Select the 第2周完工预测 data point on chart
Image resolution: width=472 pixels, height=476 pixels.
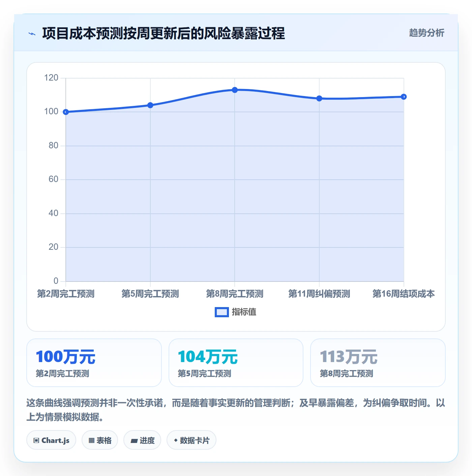[x=66, y=112]
